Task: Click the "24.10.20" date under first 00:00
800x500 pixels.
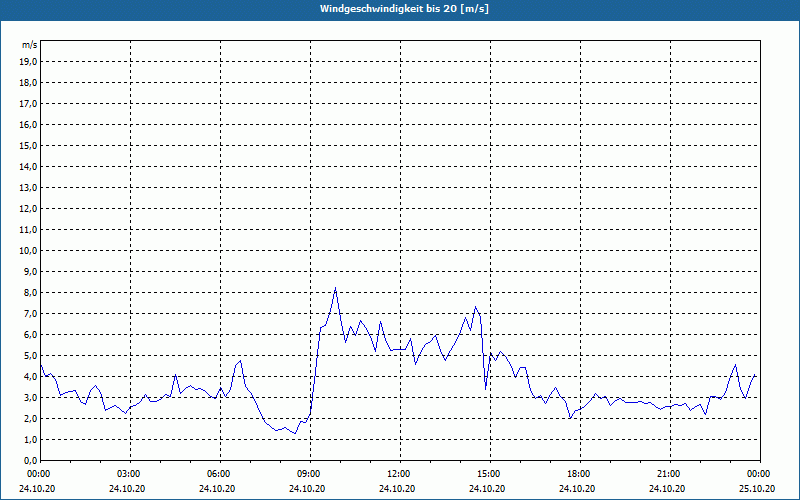Action: pyautogui.click(x=37, y=489)
